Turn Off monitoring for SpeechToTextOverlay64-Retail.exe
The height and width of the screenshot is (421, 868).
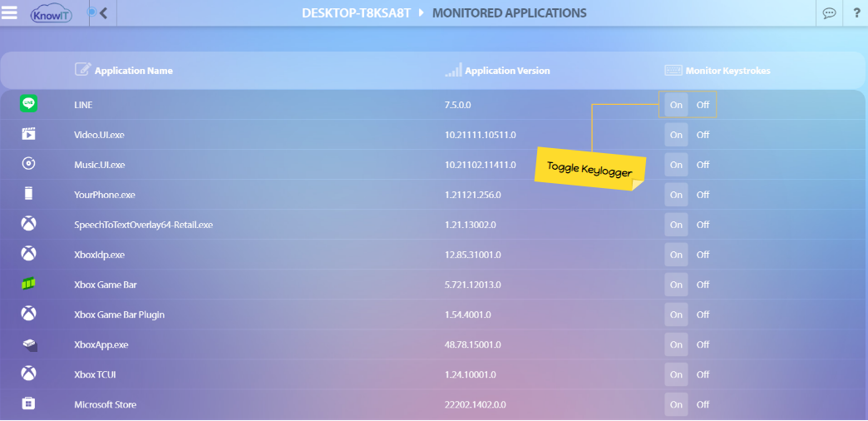tap(703, 225)
